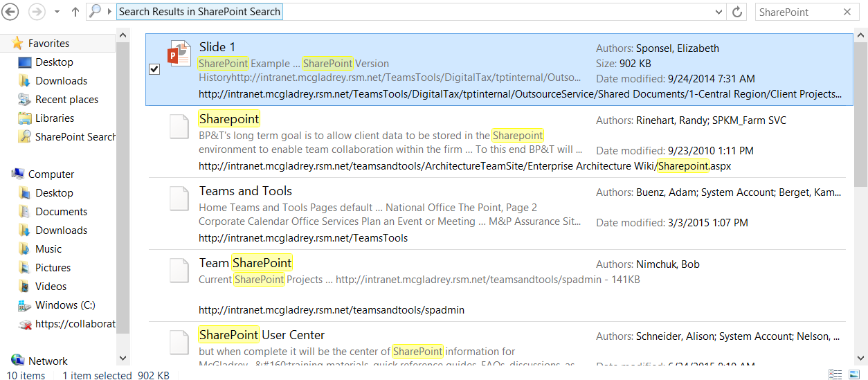Select the SharePoint Search favorite
This screenshot has width=868, height=380.
pyautogui.click(x=75, y=137)
